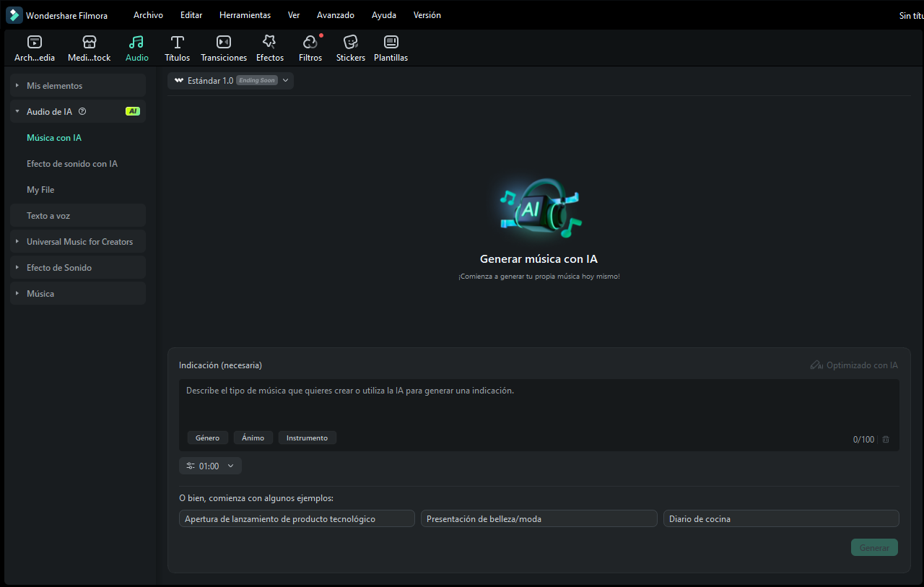This screenshot has height=587, width=924.
Task: Open the Versión menu
Action: coord(427,15)
